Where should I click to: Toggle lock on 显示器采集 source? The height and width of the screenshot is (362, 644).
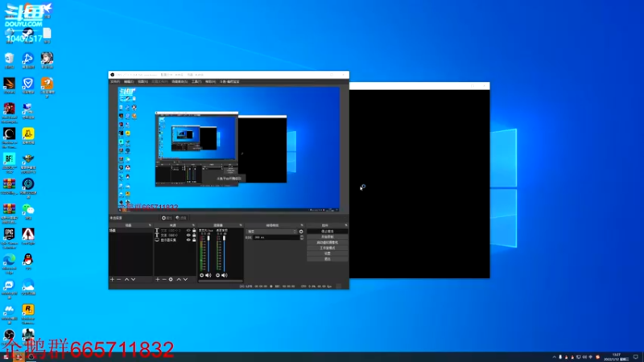click(x=194, y=240)
